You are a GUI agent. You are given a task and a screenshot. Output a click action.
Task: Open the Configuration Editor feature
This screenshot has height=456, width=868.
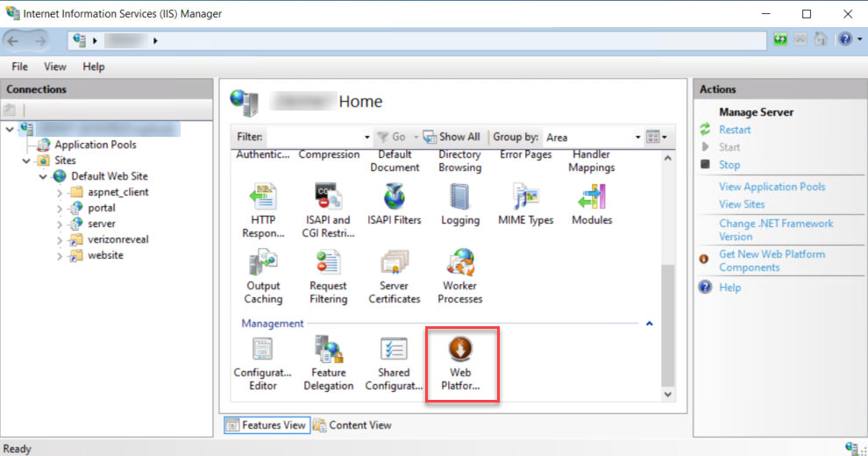tap(262, 364)
